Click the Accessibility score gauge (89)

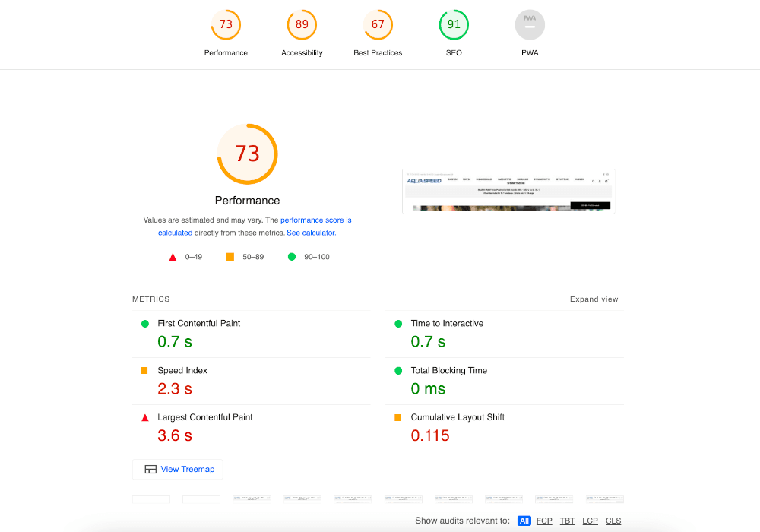(x=302, y=25)
